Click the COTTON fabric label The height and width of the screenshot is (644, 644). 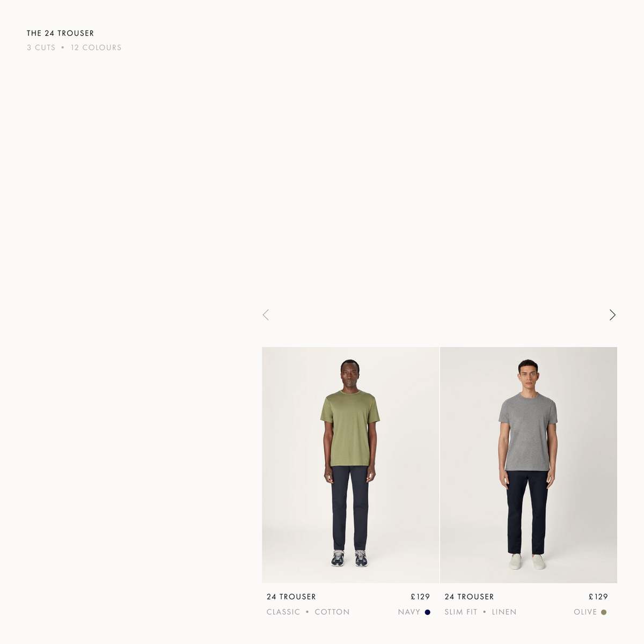coord(332,612)
